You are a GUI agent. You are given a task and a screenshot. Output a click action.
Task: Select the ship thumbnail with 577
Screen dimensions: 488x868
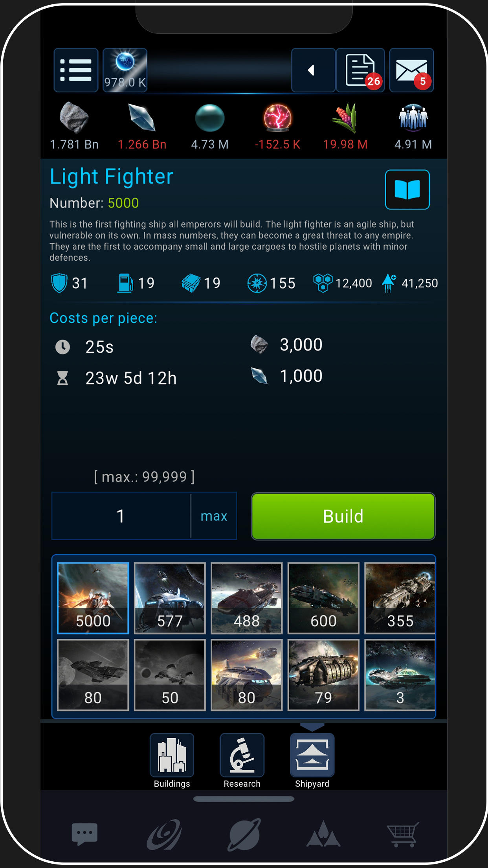(170, 598)
